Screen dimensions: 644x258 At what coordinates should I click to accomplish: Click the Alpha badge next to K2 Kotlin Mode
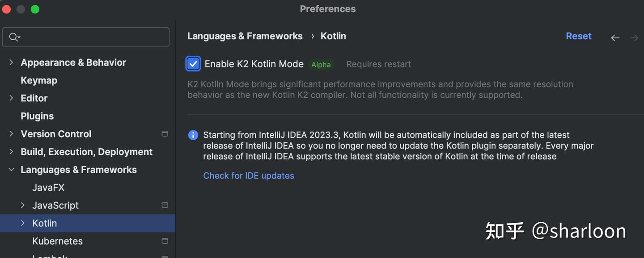(321, 64)
